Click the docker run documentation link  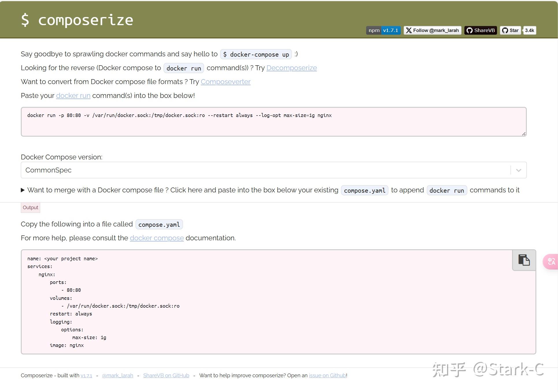pos(73,96)
